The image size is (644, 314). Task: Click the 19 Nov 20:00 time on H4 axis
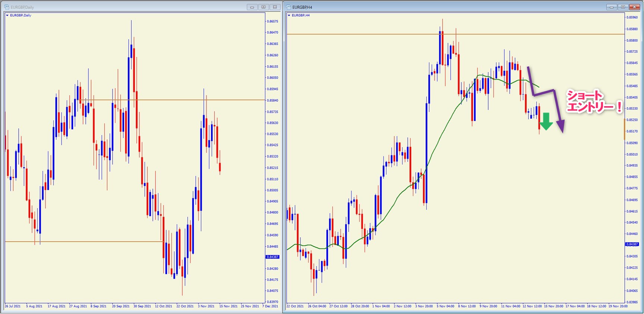pyautogui.click(x=618, y=306)
